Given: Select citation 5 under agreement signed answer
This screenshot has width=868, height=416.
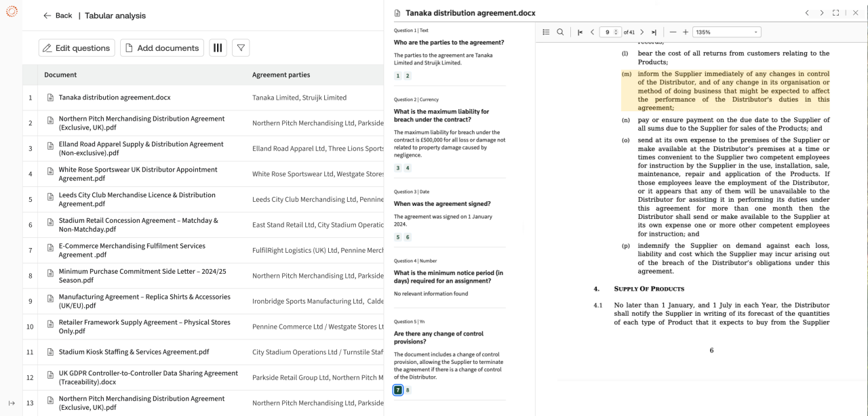Looking at the screenshot, I should click(398, 237).
